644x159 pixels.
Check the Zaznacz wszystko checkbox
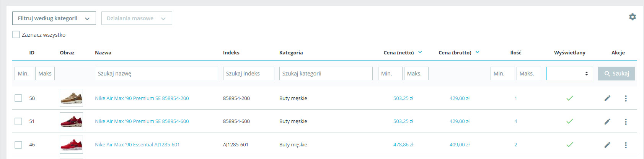click(x=16, y=34)
